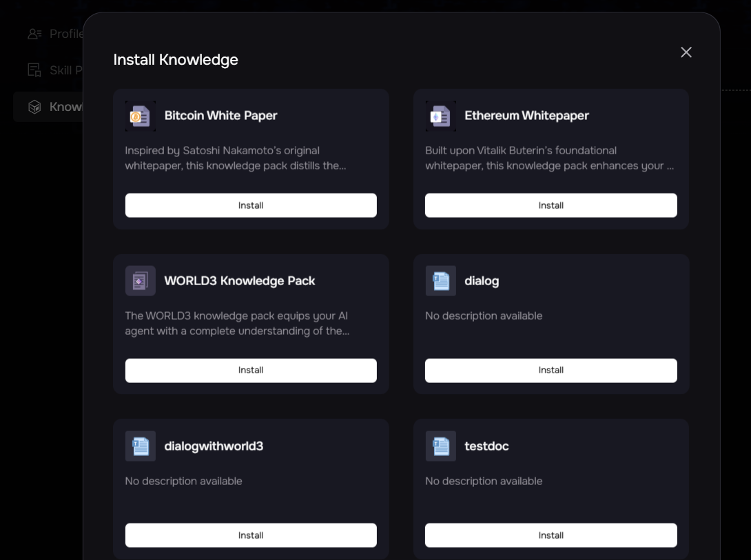Close the Install Knowledge dialog
The height and width of the screenshot is (560, 751).
686,52
